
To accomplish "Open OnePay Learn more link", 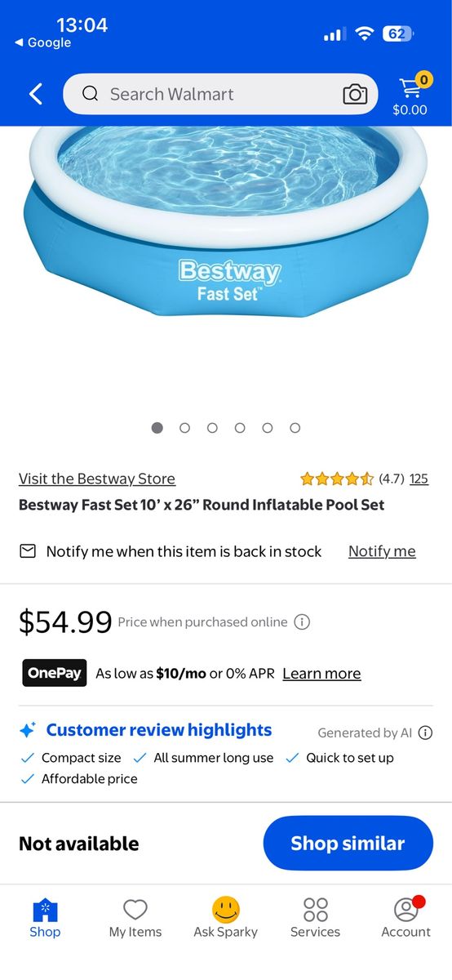I will click(321, 674).
